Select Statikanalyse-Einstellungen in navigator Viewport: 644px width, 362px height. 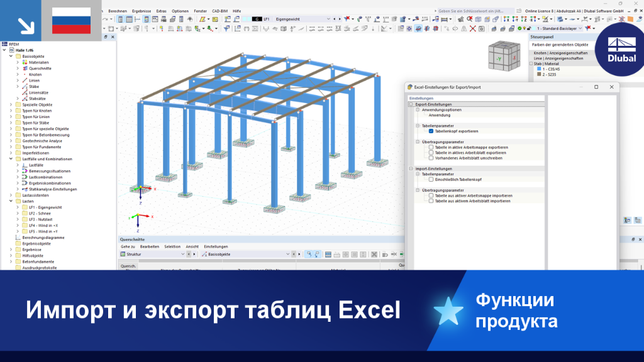click(53, 189)
